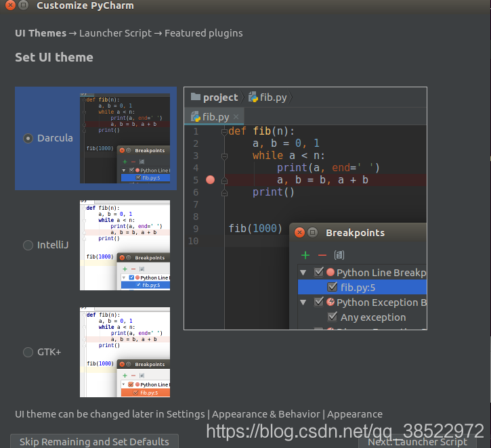Click Skip Remaining and Set Defaults
The height and width of the screenshot is (448, 491).
(94, 441)
